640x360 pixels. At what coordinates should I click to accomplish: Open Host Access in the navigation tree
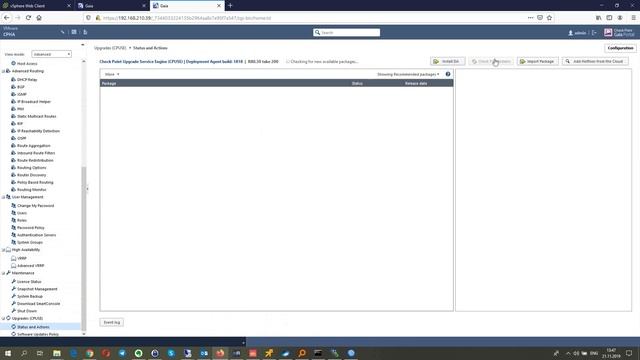27,64
